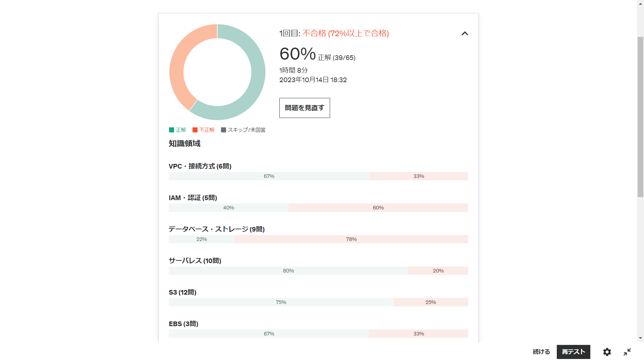644x362 pixels.
Task: Start a retake via the 再テスト button
Action: pos(573,352)
